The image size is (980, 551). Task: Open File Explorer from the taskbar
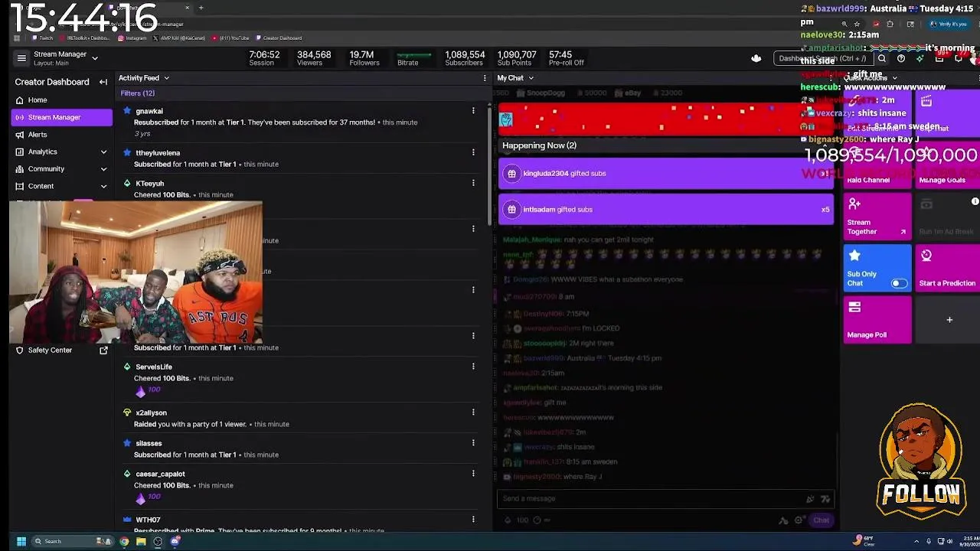pos(141,542)
